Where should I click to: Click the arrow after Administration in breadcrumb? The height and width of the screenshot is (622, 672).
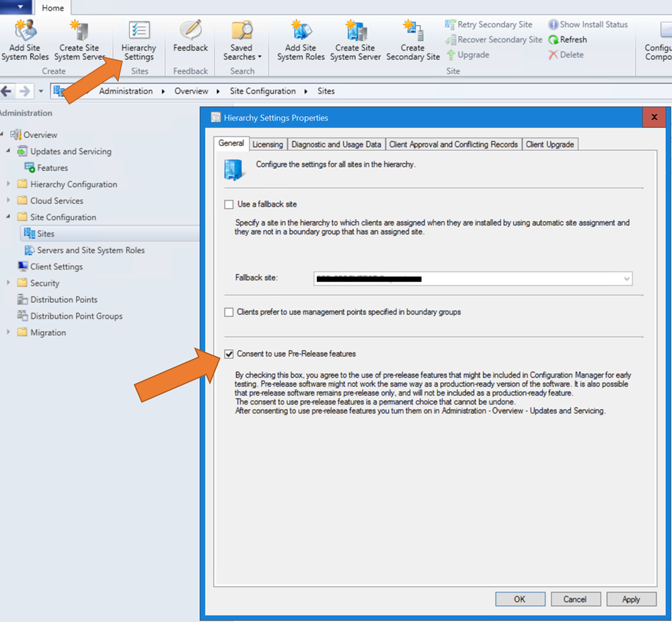point(163,92)
